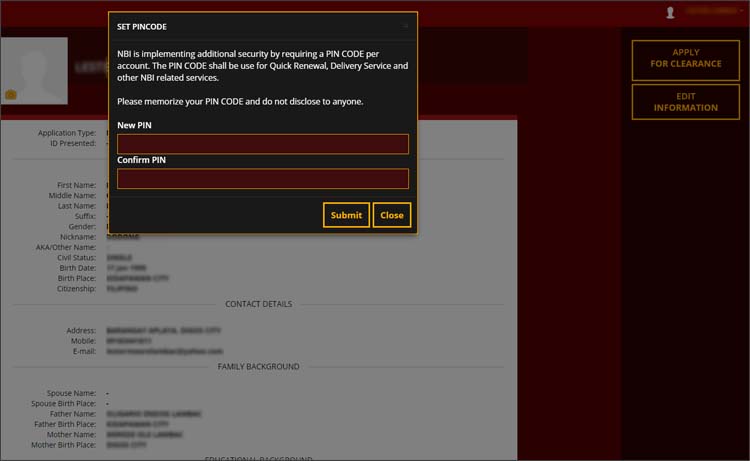Click the 'Address:' label
This screenshot has height=461, width=750.
pos(81,330)
